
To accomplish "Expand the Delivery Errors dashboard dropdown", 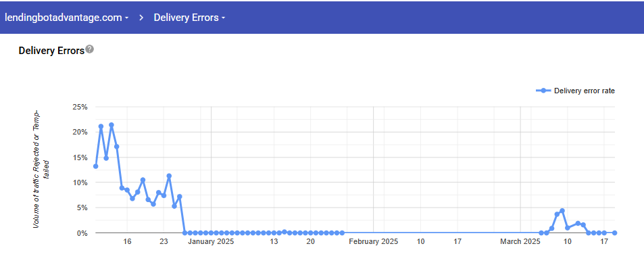I will [189, 18].
